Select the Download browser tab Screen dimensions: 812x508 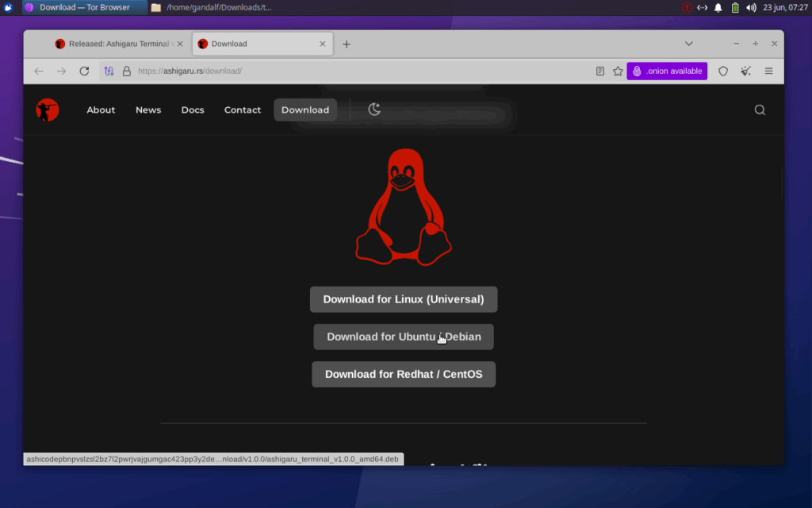(x=262, y=44)
